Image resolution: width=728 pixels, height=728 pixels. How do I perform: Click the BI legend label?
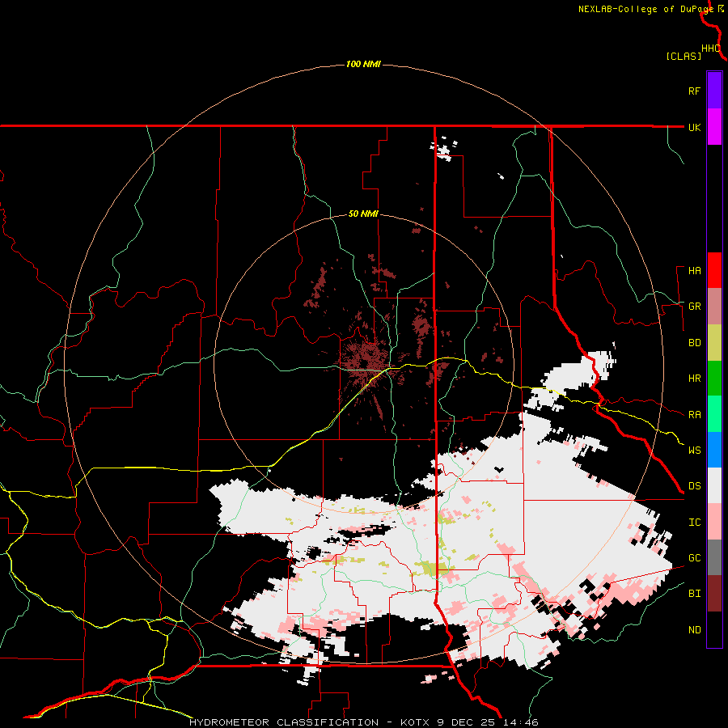[694, 594]
